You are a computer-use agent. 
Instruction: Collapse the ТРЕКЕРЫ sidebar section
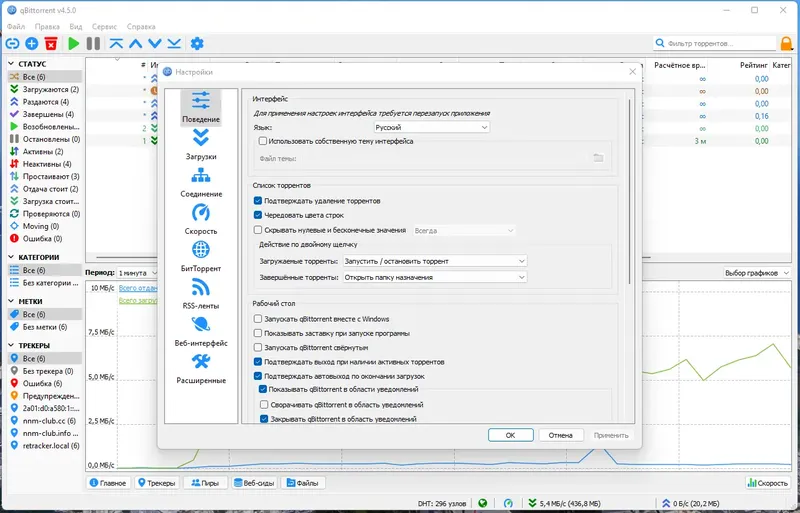(x=11, y=346)
